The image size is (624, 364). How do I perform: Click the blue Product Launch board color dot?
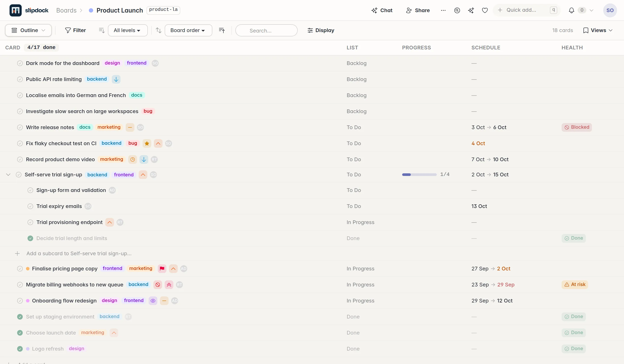click(x=91, y=10)
